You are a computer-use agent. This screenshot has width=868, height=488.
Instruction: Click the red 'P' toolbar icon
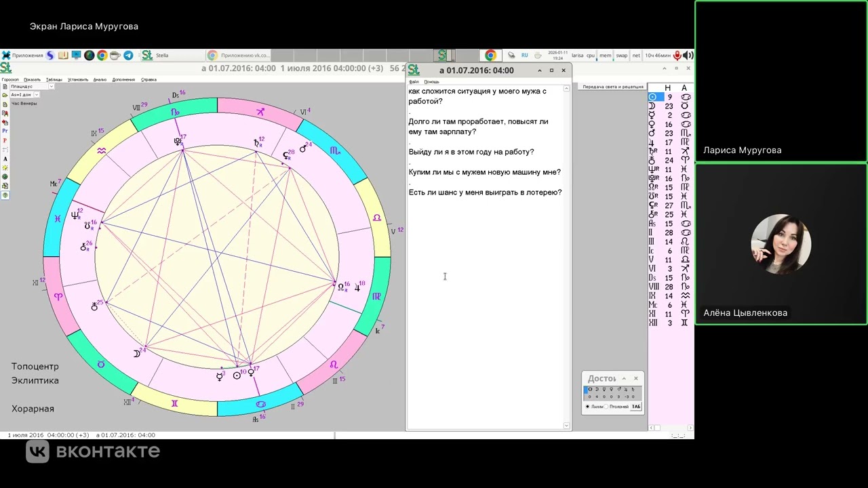[5, 140]
